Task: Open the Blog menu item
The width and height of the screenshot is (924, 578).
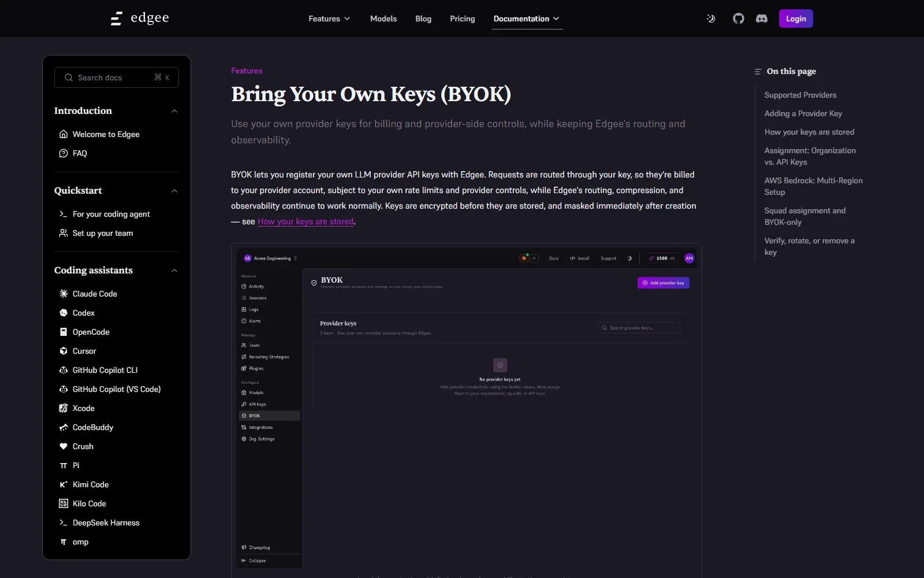Action: [423, 18]
